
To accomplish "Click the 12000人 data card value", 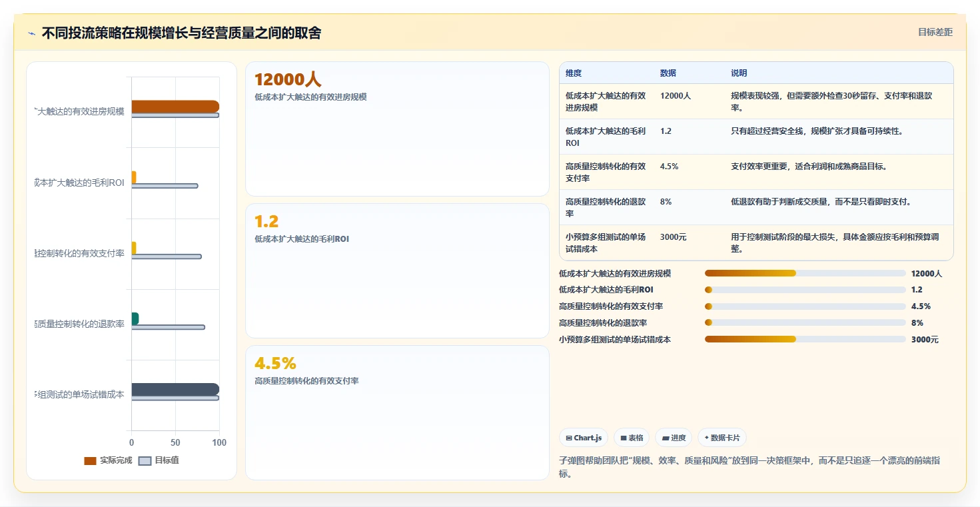I will pyautogui.click(x=288, y=80).
